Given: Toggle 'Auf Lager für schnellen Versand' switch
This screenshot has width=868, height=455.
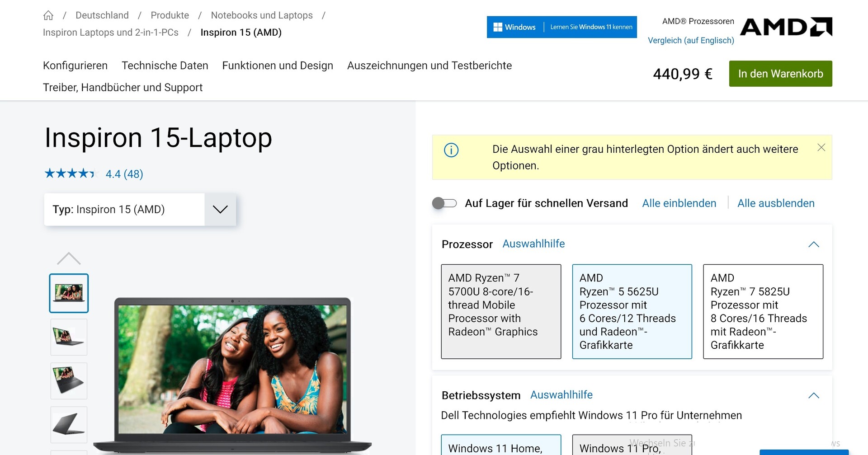Looking at the screenshot, I should [444, 203].
